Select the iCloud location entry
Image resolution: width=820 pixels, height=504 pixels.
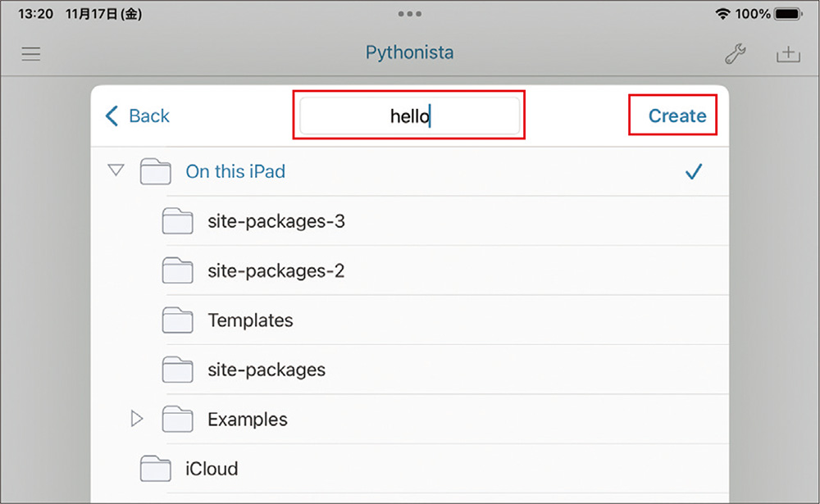pyautogui.click(x=212, y=468)
